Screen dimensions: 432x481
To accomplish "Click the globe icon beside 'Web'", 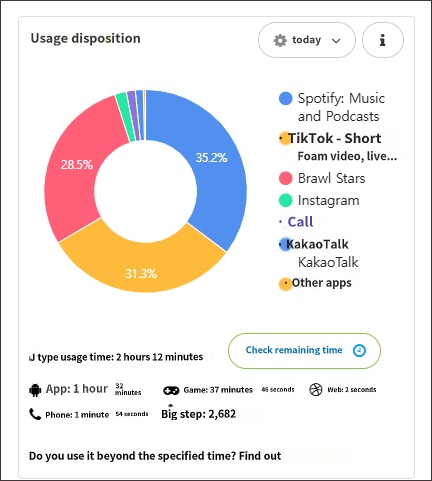I will click(316, 389).
